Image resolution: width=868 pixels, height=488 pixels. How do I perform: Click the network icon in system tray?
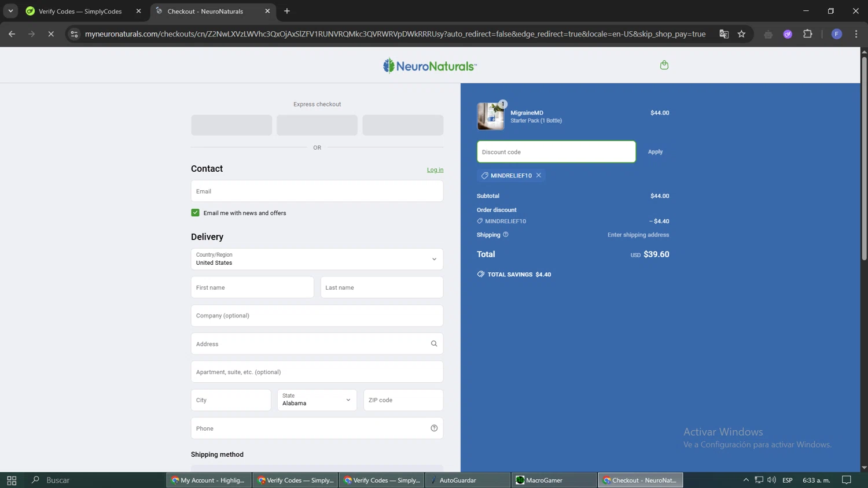pos(759,480)
